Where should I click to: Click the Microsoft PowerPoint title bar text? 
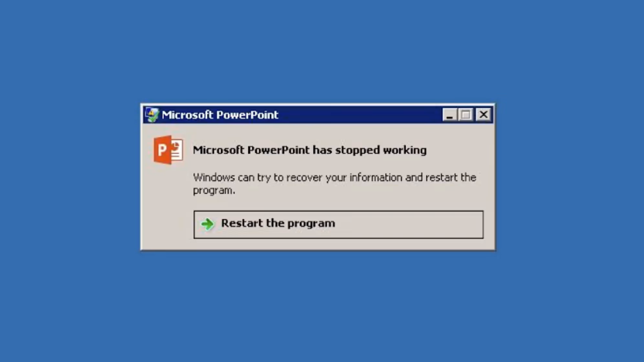tap(220, 115)
